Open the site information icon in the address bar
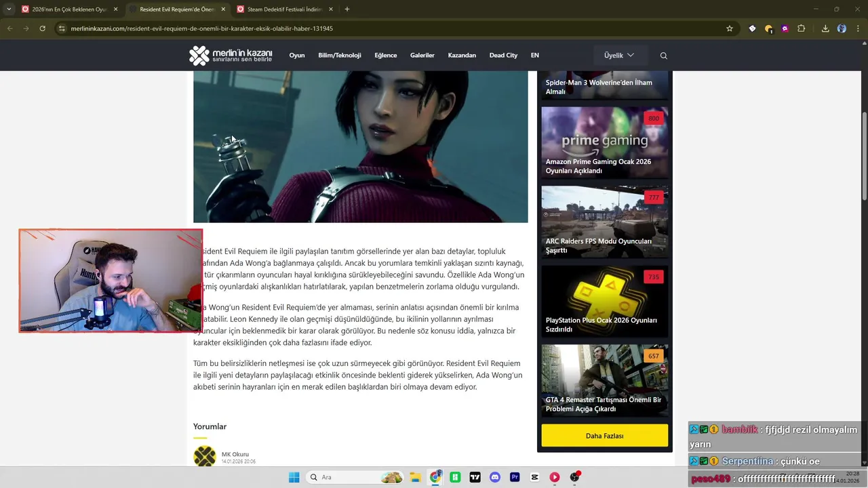The width and height of the screenshot is (868, 488). click(62, 28)
